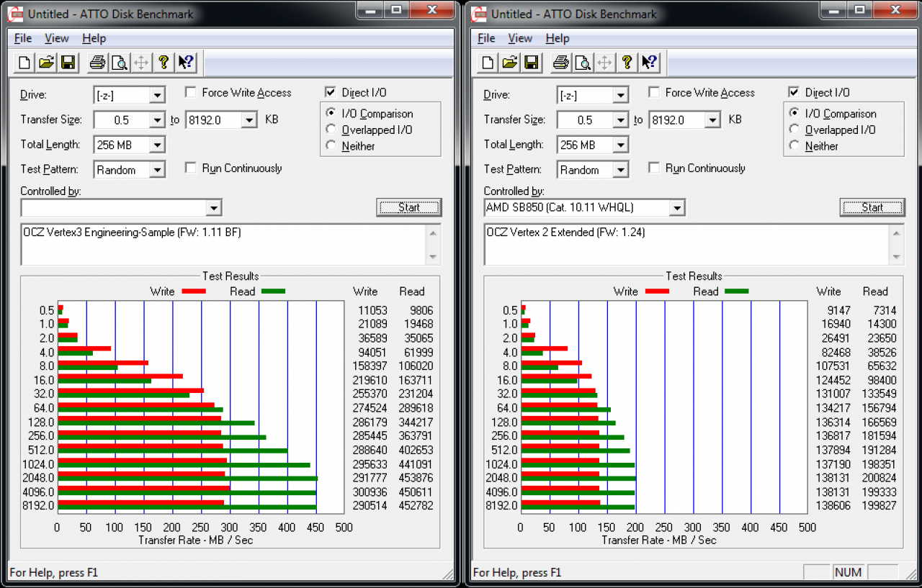Click Open folder icon in left window

(47, 63)
